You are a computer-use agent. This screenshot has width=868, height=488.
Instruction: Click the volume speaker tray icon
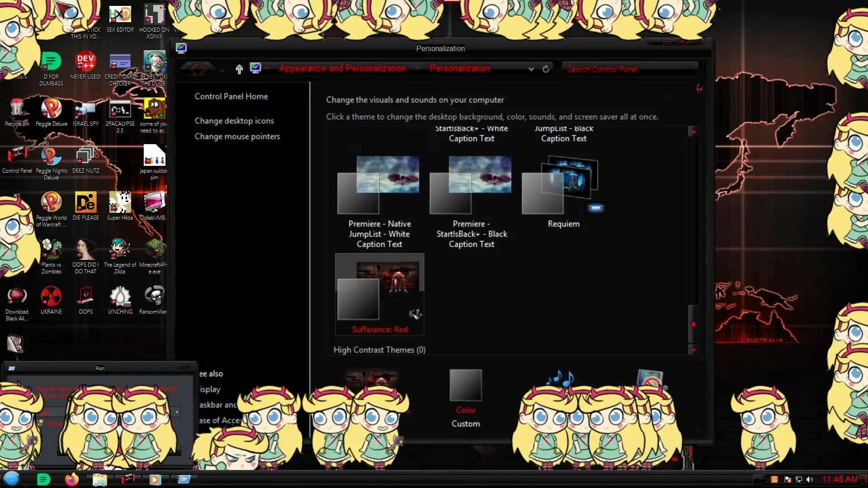810,479
